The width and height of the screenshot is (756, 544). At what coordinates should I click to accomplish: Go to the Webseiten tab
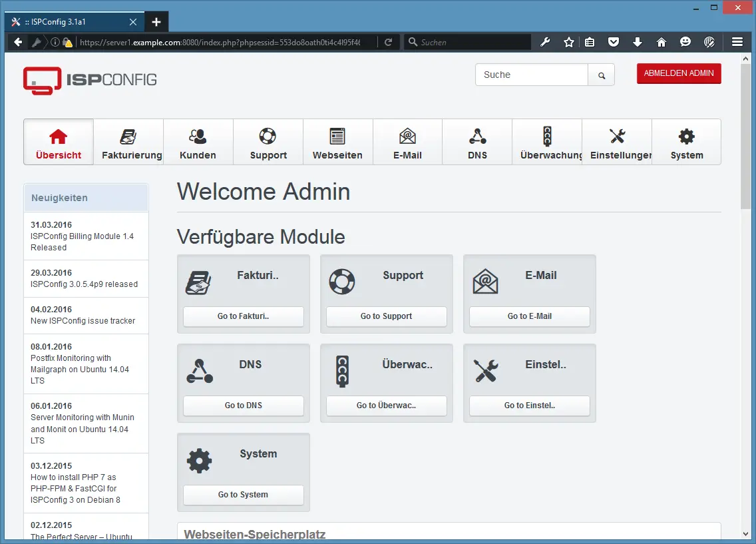337,142
